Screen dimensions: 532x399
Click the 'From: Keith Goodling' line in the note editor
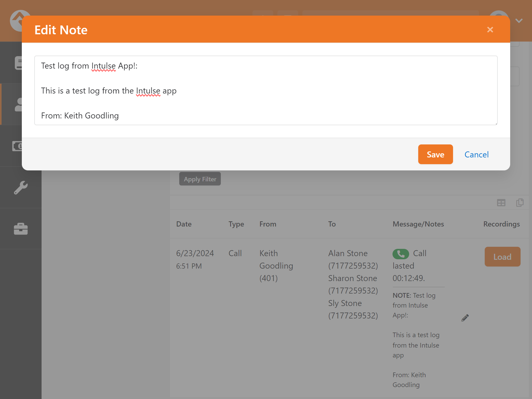80,115
